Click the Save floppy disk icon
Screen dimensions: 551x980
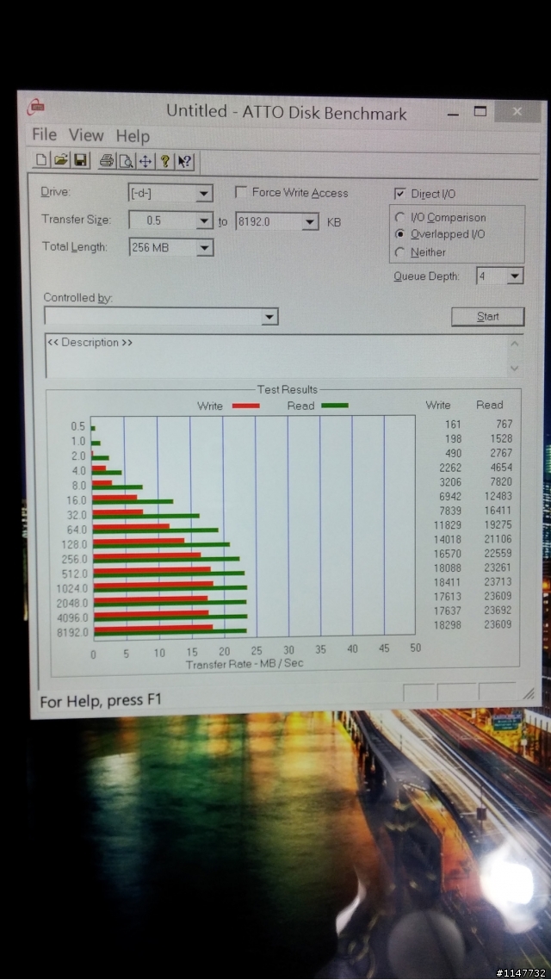click(x=81, y=161)
